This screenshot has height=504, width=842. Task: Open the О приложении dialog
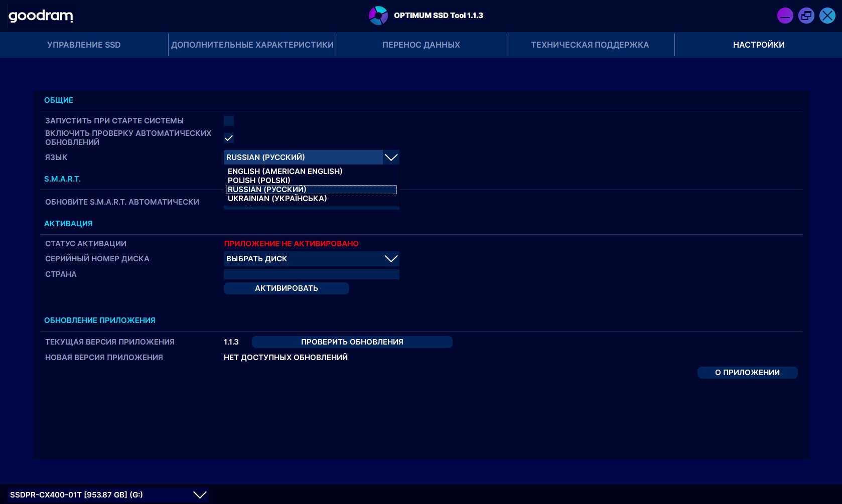(748, 373)
